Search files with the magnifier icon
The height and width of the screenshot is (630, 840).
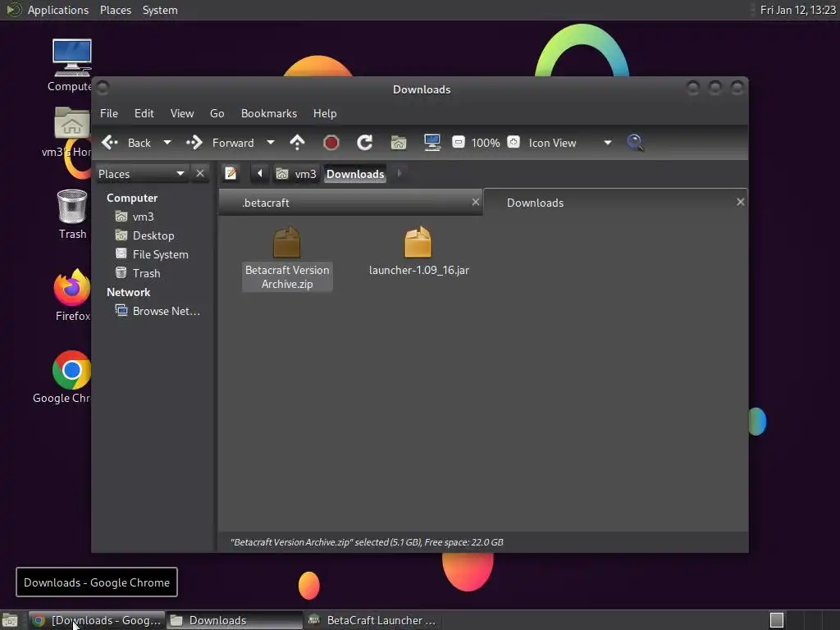coord(636,143)
